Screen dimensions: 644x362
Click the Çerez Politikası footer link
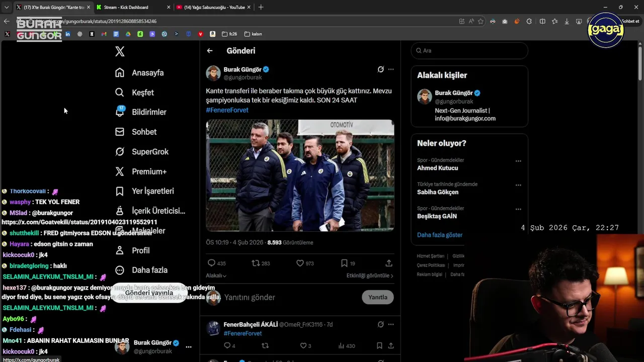coord(431,265)
